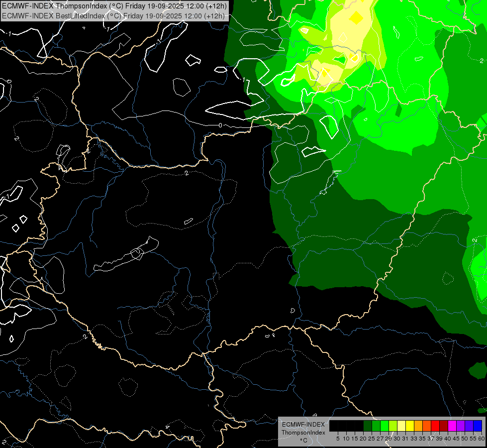Viewport: 487px width, 448px height.
Task: Click the °C unit label in legend
Action: 303,441
